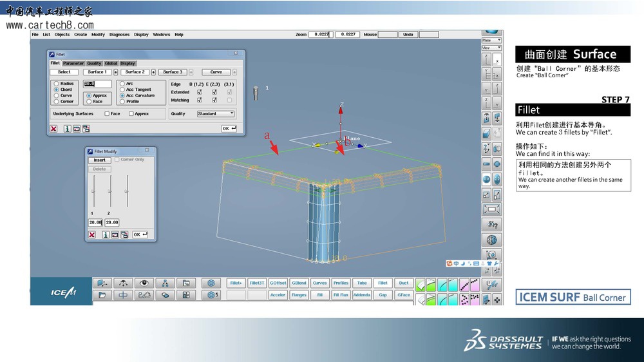644x362 pixels.
Task: Click the eye visibility icon in bottom toolbar
Action: [144, 283]
